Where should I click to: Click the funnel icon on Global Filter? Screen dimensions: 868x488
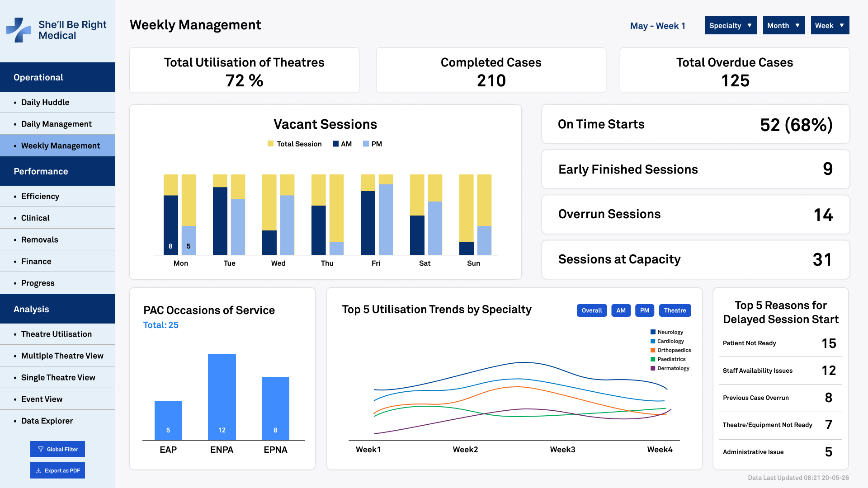(41, 449)
